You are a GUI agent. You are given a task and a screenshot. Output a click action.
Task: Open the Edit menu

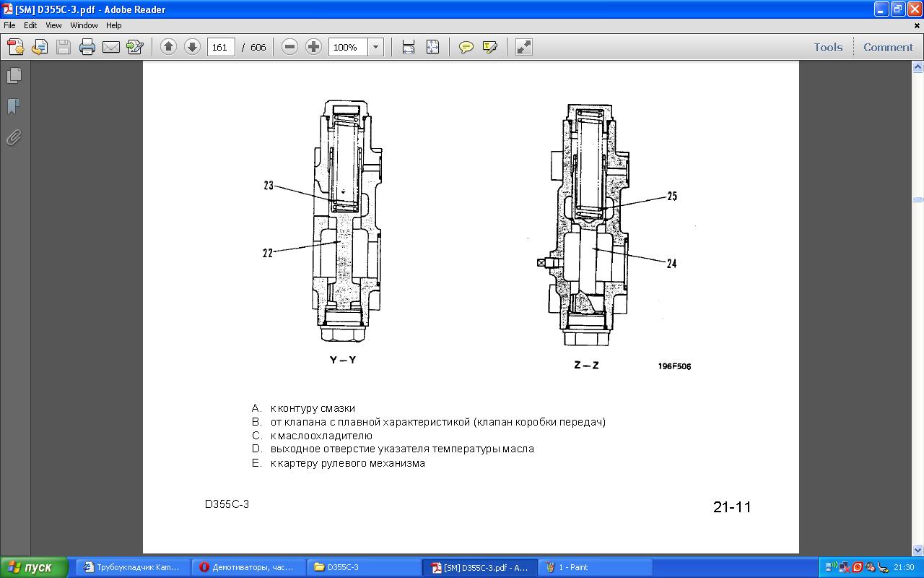pos(30,25)
